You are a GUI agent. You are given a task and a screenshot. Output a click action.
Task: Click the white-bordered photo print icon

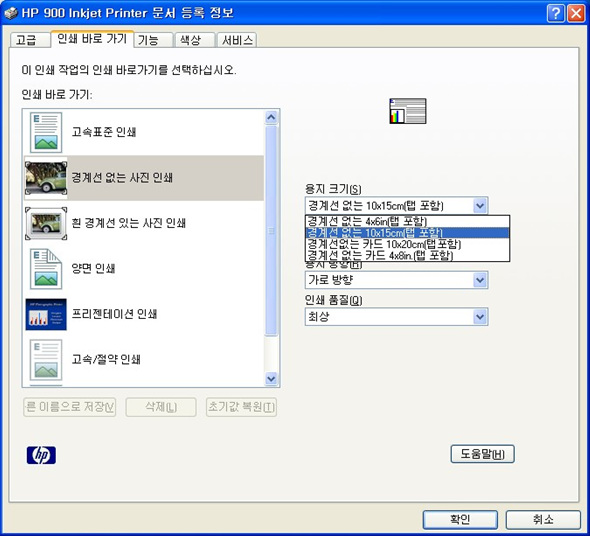click(x=46, y=223)
